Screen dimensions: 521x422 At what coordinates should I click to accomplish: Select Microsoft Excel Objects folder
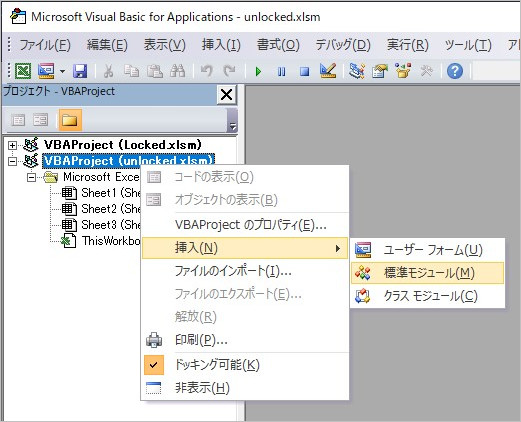point(102,177)
